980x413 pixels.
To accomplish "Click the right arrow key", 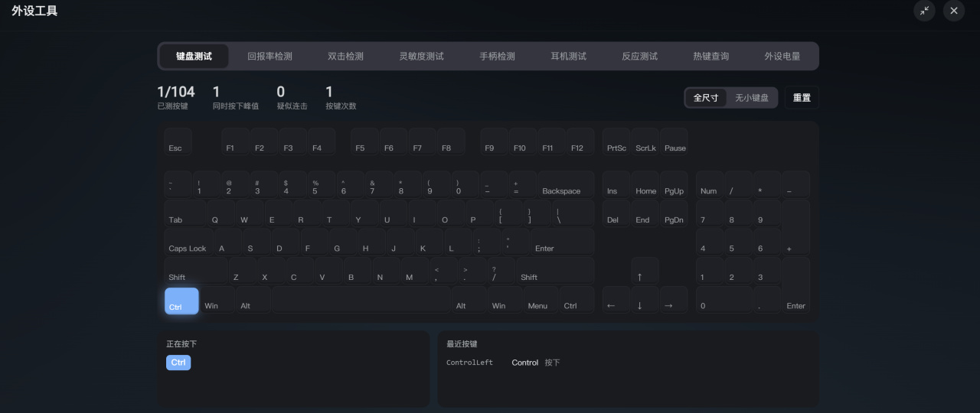I will point(675,300).
